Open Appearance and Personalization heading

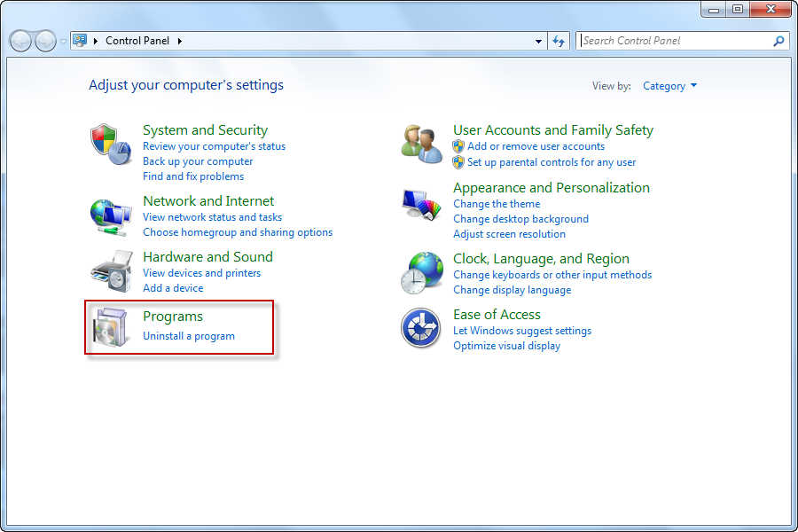click(552, 188)
